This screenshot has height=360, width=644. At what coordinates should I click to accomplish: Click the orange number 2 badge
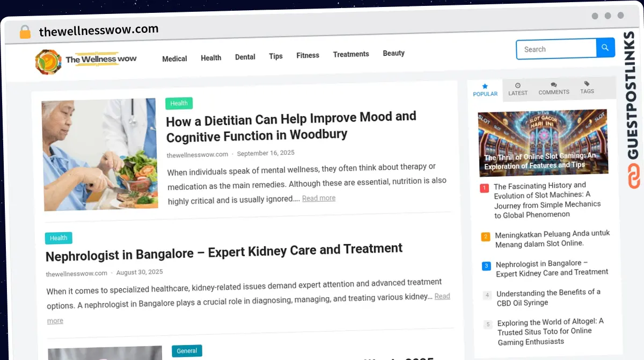tap(486, 236)
